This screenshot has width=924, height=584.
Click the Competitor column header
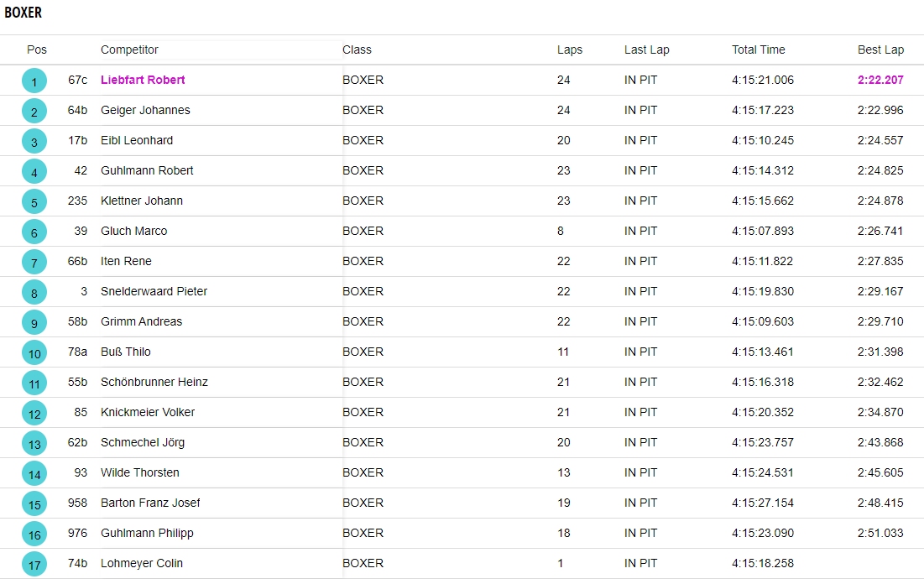(x=129, y=50)
